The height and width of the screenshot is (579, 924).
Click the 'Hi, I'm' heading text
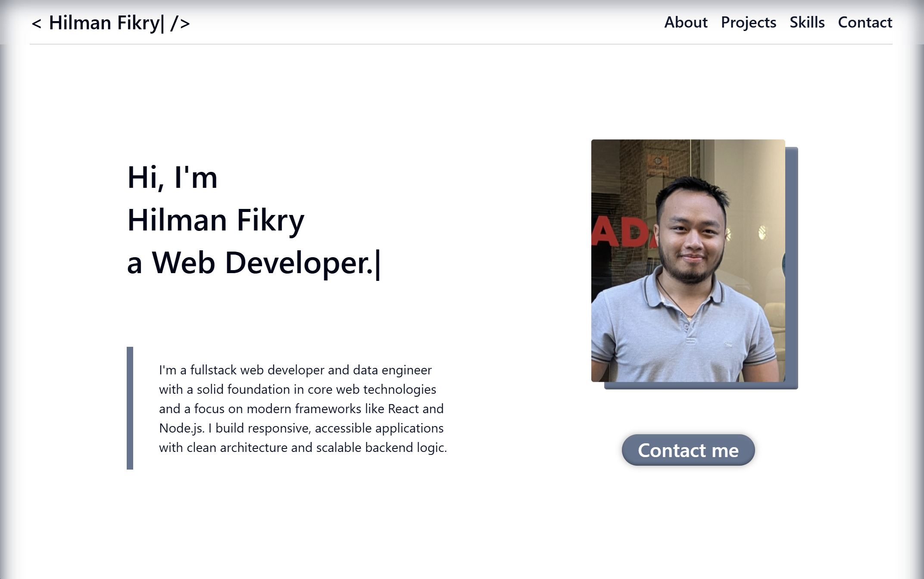[x=172, y=177]
